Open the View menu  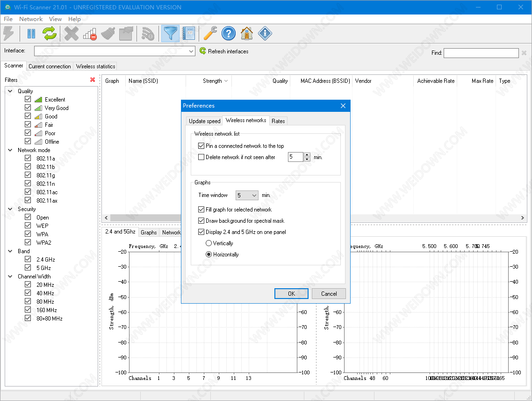(55, 19)
